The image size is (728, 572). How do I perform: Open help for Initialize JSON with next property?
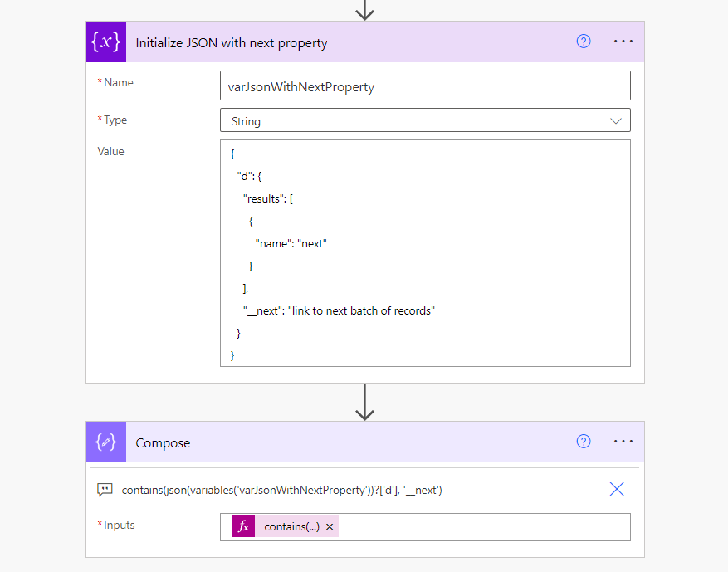(583, 41)
